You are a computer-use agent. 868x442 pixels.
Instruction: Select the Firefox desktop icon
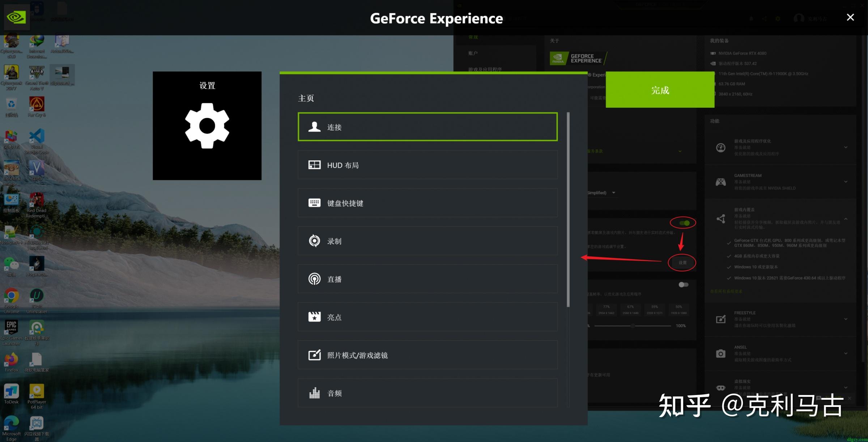11,362
